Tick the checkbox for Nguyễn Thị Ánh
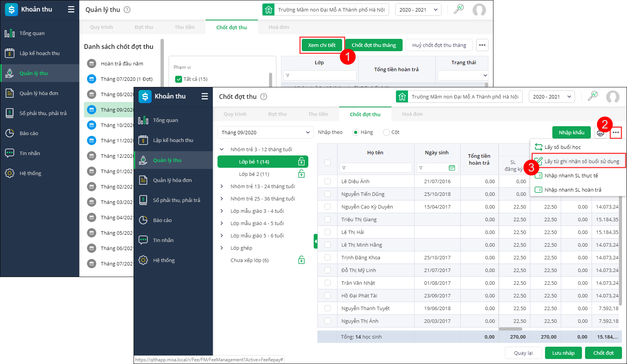The height and width of the screenshot is (364, 627). pyautogui.click(x=328, y=321)
